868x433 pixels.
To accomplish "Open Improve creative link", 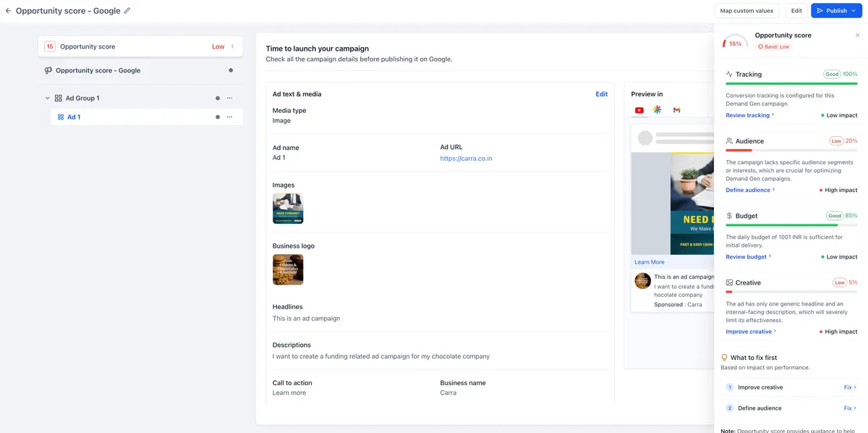I will pos(751,331).
